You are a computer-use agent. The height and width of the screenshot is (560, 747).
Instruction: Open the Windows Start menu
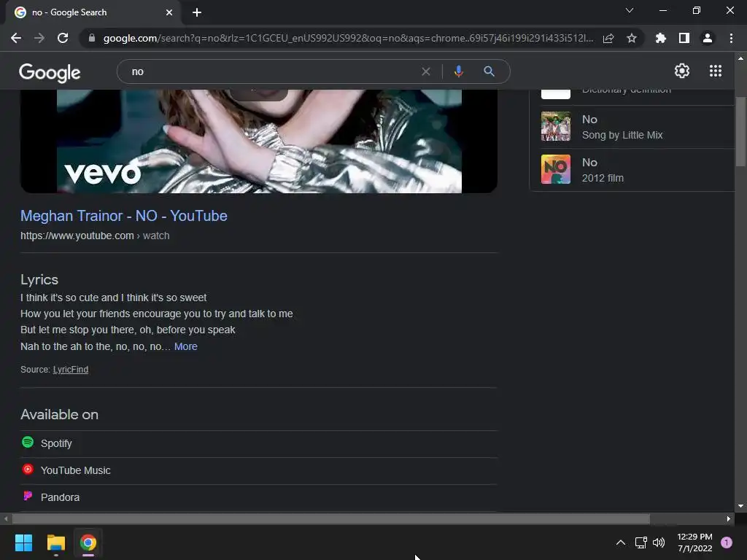(x=23, y=542)
